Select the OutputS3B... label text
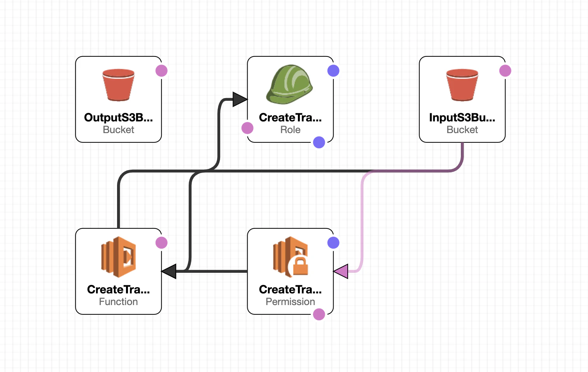The height and width of the screenshot is (372, 588). 119,118
